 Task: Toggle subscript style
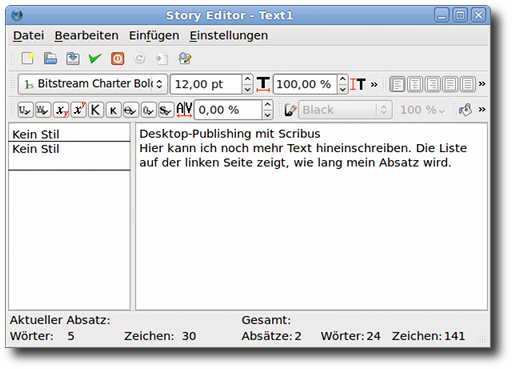click(x=61, y=110)
